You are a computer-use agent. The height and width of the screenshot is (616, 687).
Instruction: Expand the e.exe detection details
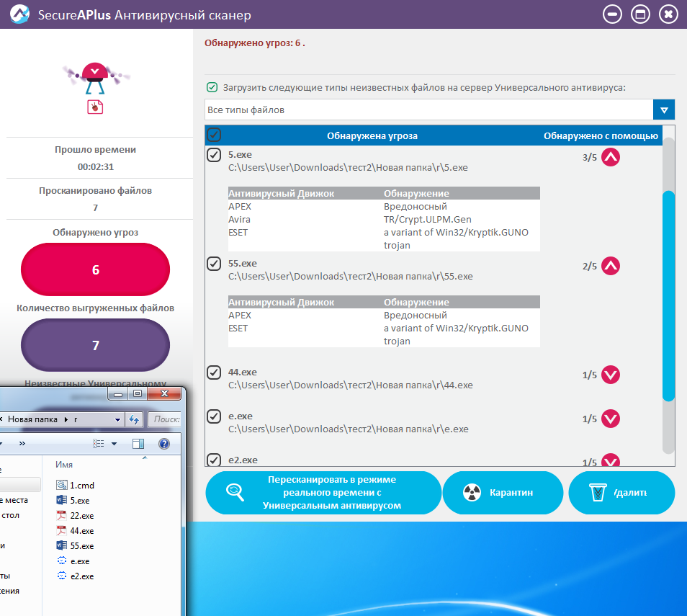tap(611, 419)
